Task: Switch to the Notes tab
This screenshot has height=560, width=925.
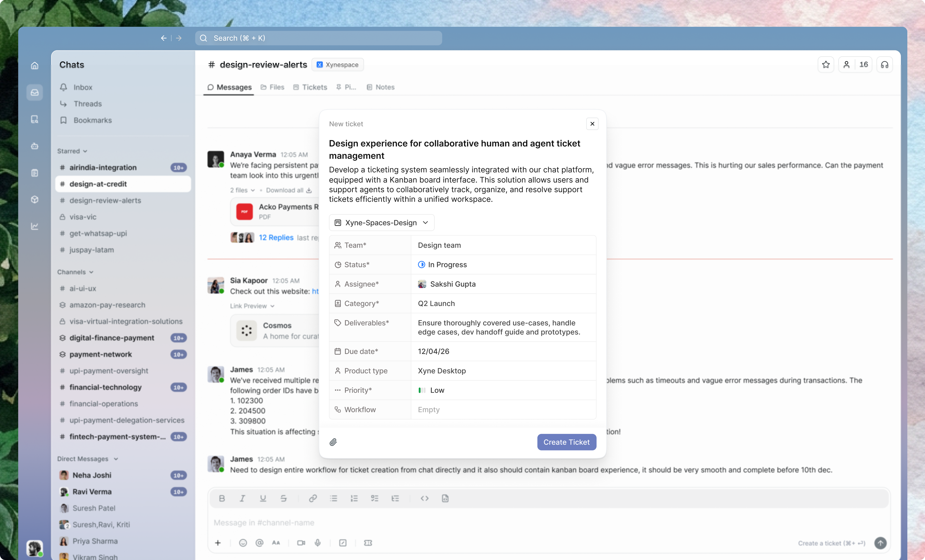Action: click(x=380, y=87)
